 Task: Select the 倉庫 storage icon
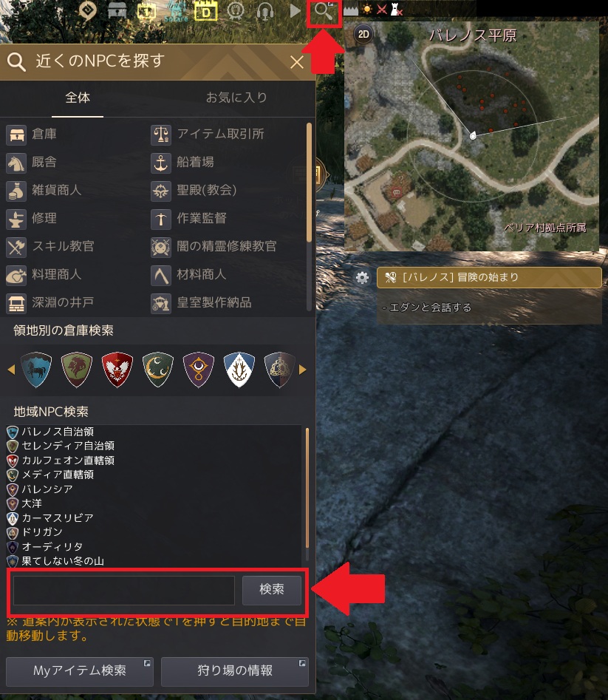[16, 135]
